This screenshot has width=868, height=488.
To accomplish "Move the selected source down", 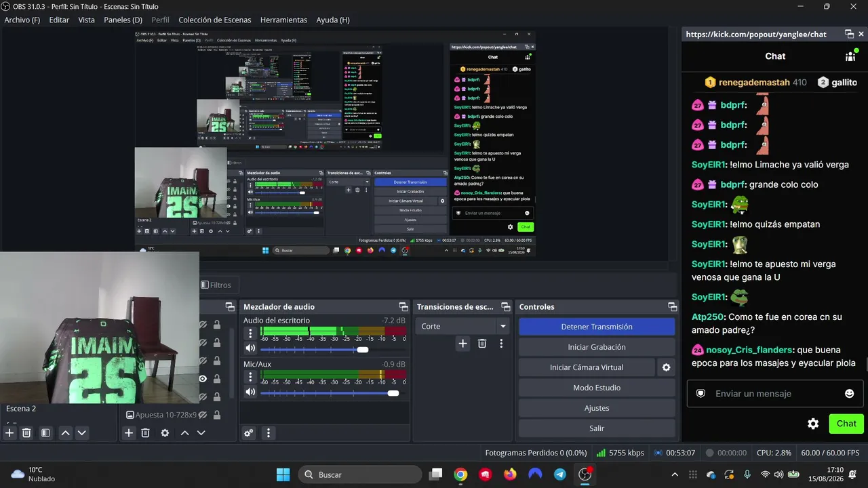I will point(201,433).
